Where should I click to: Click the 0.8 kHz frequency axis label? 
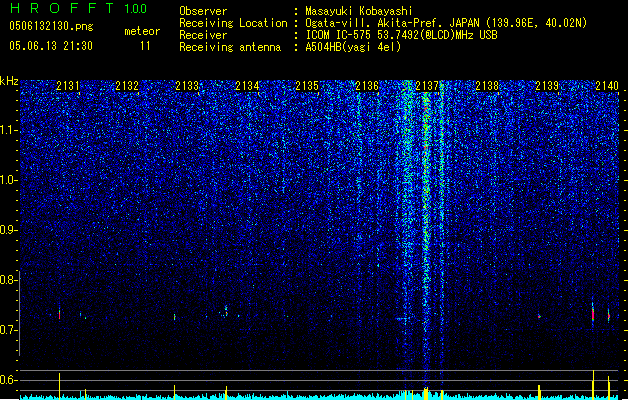pyautogui.click(x=8, y=280)
